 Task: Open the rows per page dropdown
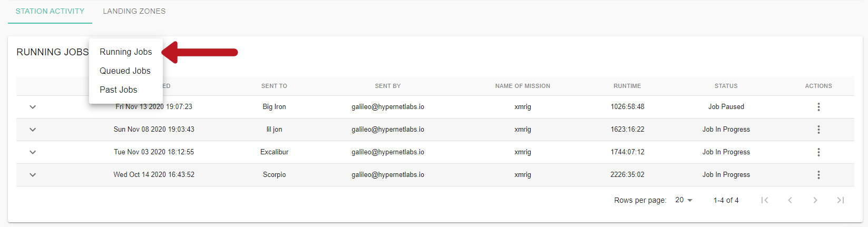click(684, 200)
